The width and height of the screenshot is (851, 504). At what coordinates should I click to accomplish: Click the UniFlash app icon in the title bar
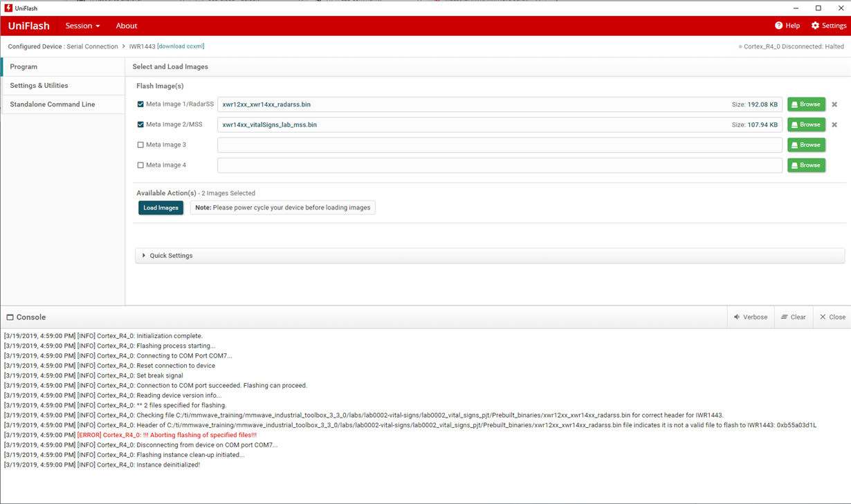click(8, 8)
